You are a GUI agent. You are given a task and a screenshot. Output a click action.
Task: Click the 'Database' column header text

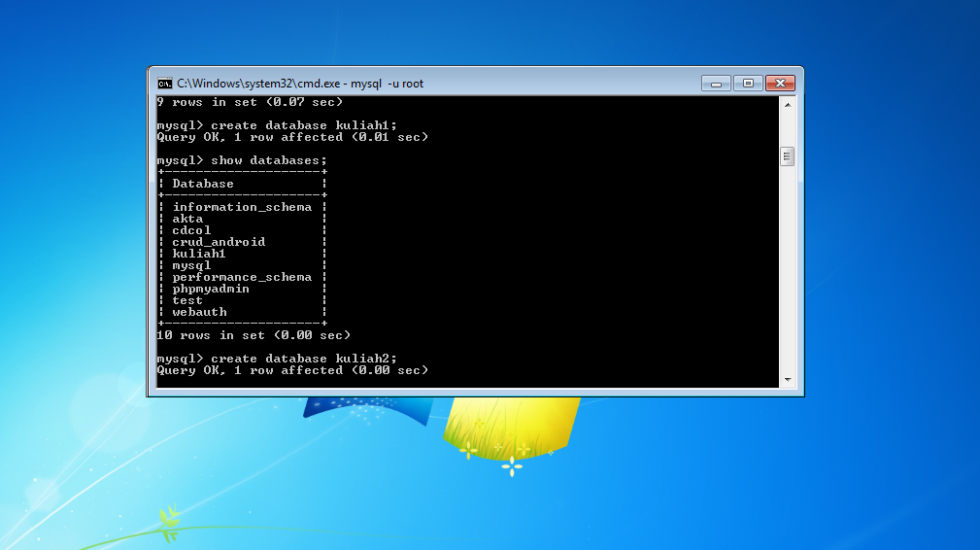[203, 184]
